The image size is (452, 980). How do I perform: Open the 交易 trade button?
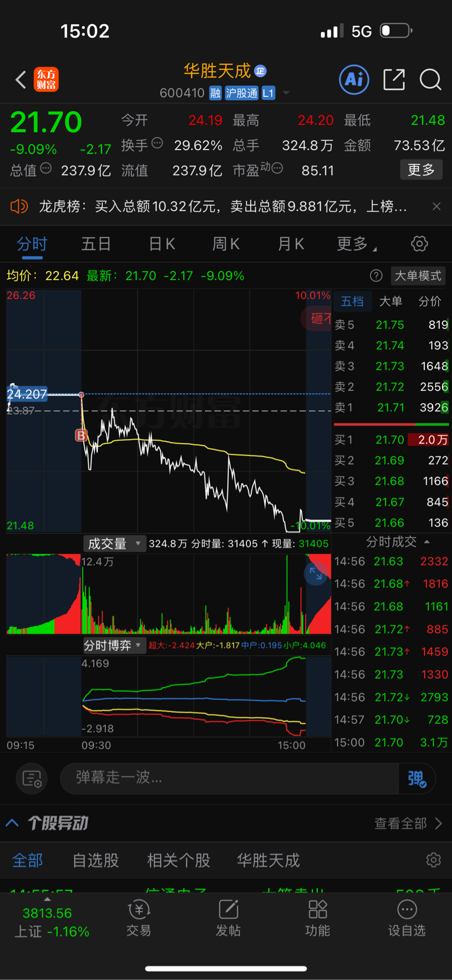(139, 918)
